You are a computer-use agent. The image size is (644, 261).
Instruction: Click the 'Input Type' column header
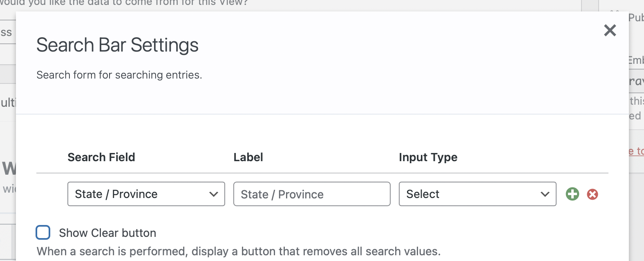428,157
